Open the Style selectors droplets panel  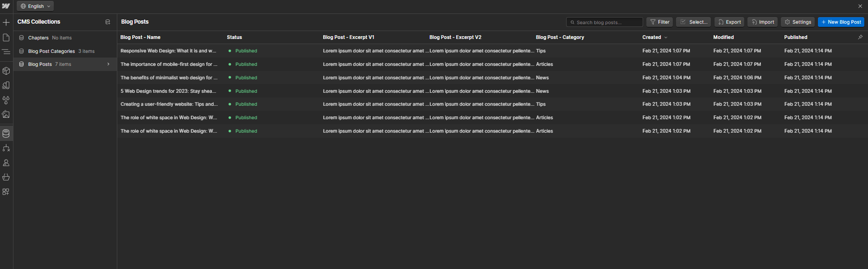6,100
